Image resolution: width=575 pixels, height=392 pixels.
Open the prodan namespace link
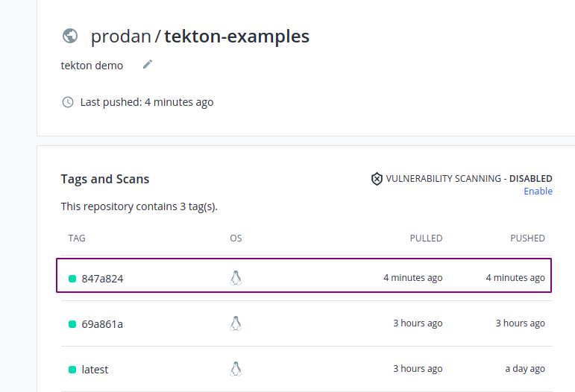click(x=119, y=36)
